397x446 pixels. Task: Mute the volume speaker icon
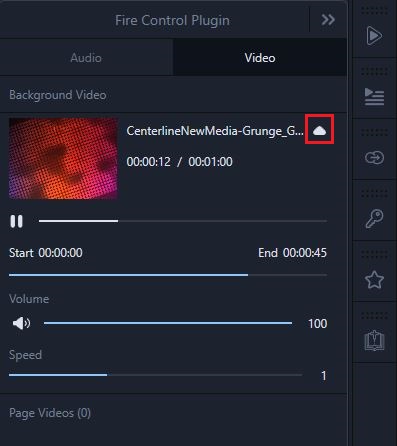(x=21, y=323)
